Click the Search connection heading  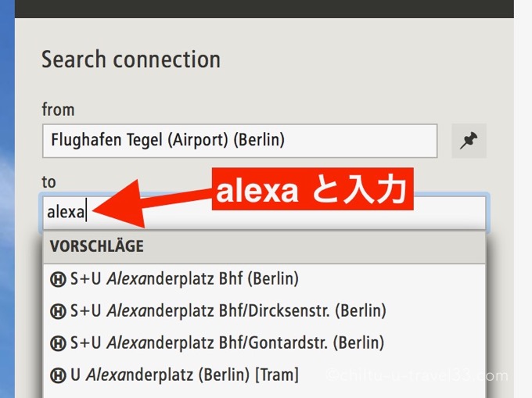[x=131, y=59]
